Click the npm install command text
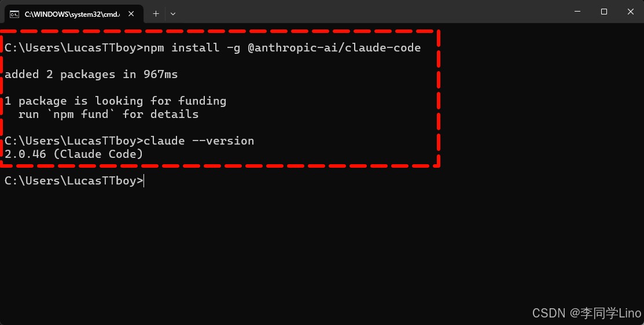The width and height of the screenshot is (644, 325). tap(282, 47)
